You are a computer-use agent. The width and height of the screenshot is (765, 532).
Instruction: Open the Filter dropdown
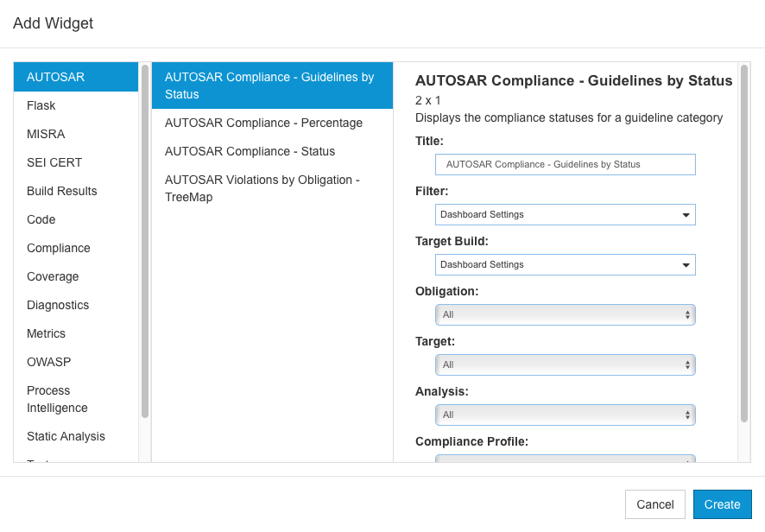click(565, 215)
